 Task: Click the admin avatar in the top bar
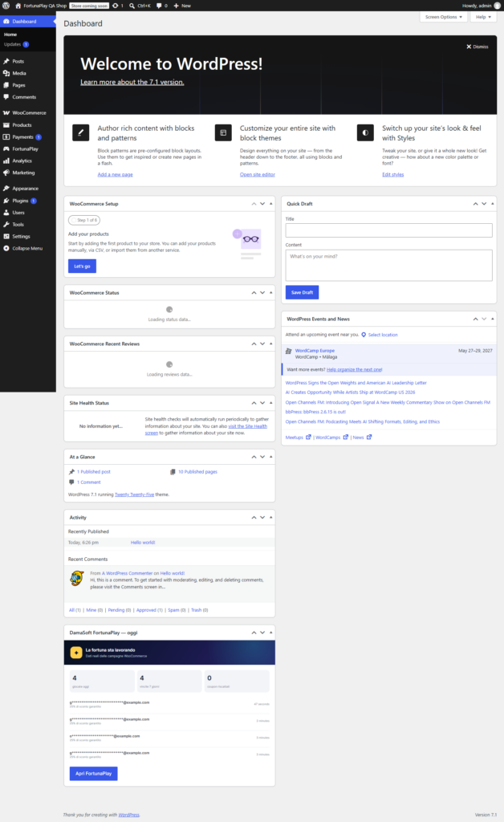point(498,6)
